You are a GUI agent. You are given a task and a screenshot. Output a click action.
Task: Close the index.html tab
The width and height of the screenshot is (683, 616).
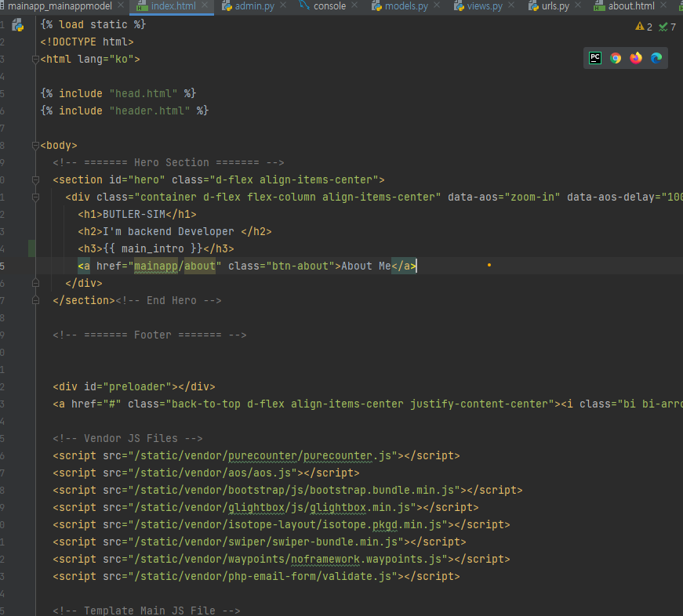(x=205, y=5)
